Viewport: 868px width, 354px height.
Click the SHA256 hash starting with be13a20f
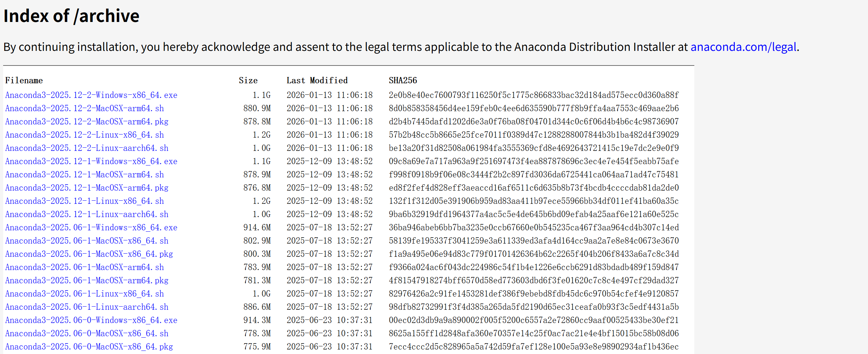(x=534, y=148)
